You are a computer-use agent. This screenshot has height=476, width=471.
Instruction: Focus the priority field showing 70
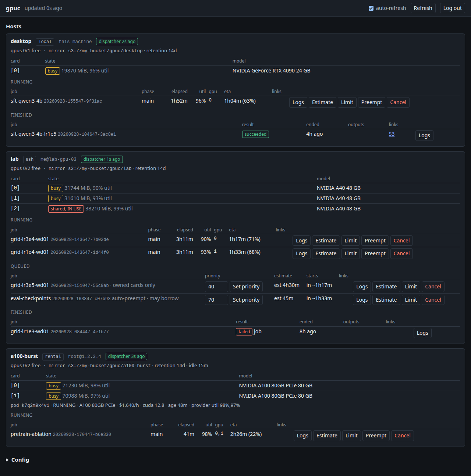tap(216, 300)
